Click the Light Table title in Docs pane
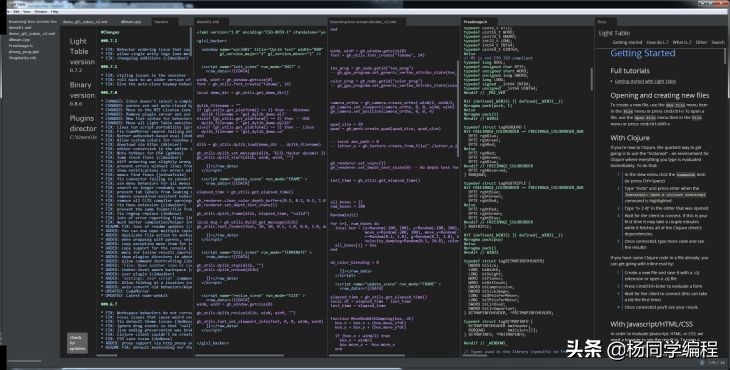The image size is (730, 370). click(614, 33)
